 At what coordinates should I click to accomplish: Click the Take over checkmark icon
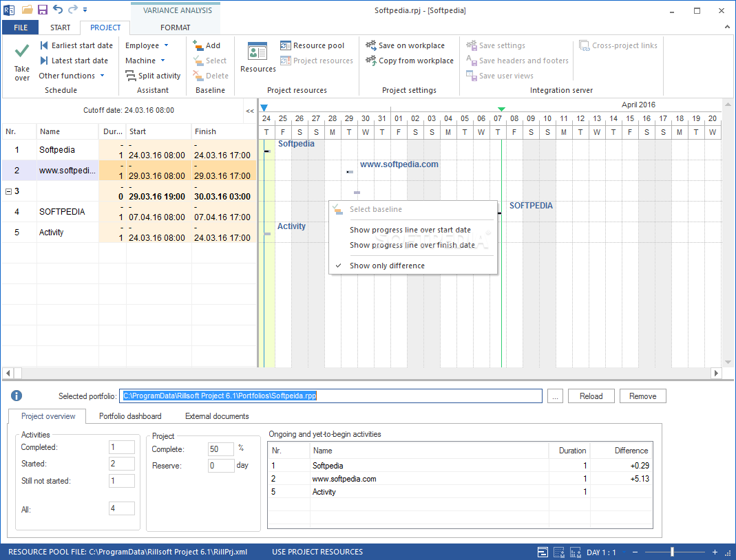pos(22,51)
